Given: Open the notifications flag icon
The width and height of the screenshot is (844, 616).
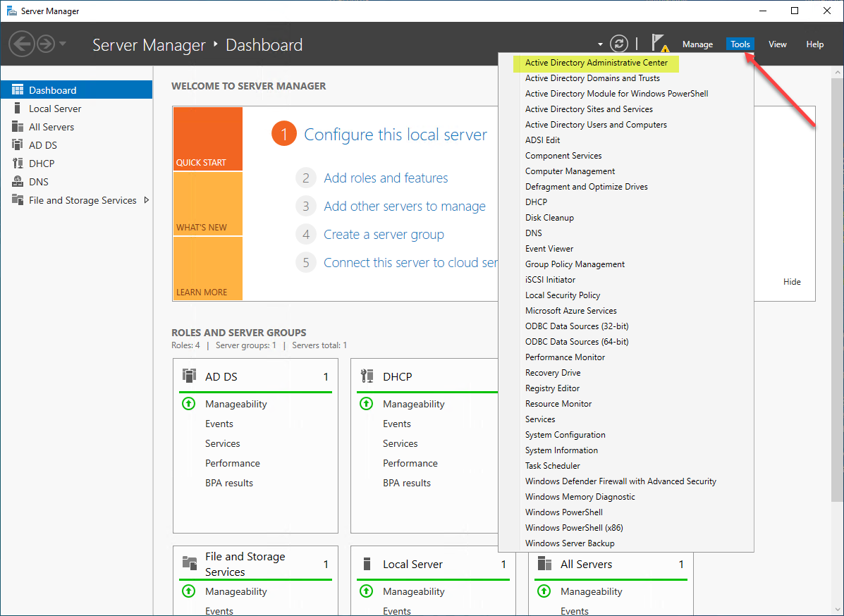Looking at the screenshot, I should 660,44.
